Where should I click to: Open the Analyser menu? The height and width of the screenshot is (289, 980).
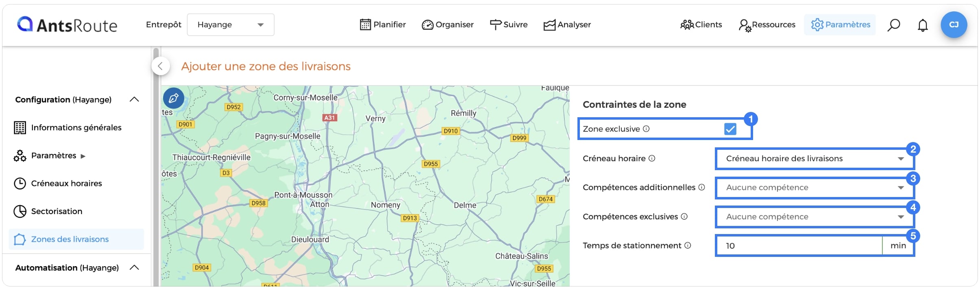[567, 25]
